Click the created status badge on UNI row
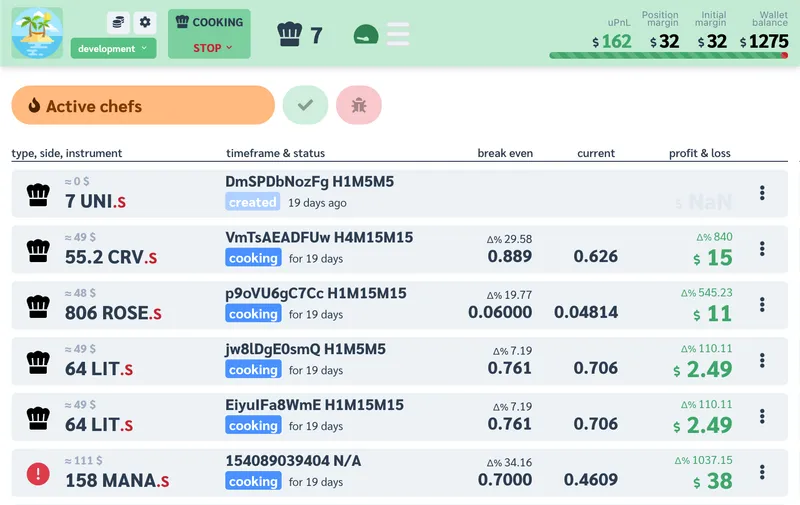 coord(252,202)
